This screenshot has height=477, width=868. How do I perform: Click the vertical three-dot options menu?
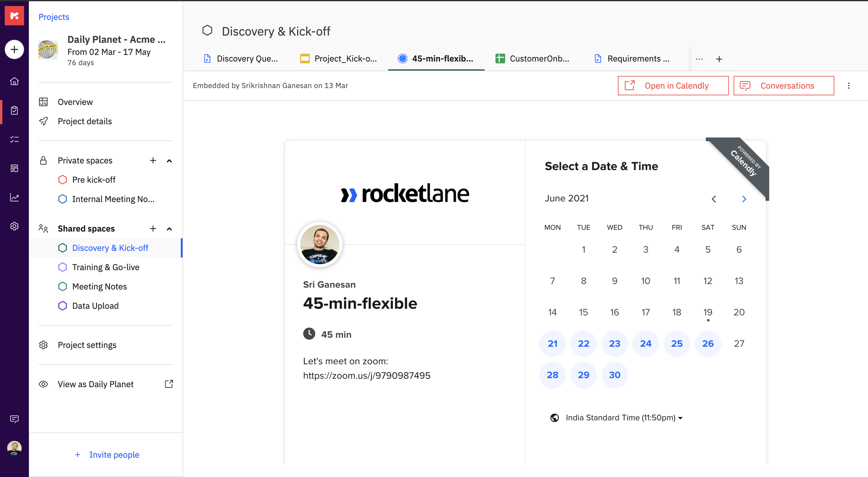click(848, 85)
